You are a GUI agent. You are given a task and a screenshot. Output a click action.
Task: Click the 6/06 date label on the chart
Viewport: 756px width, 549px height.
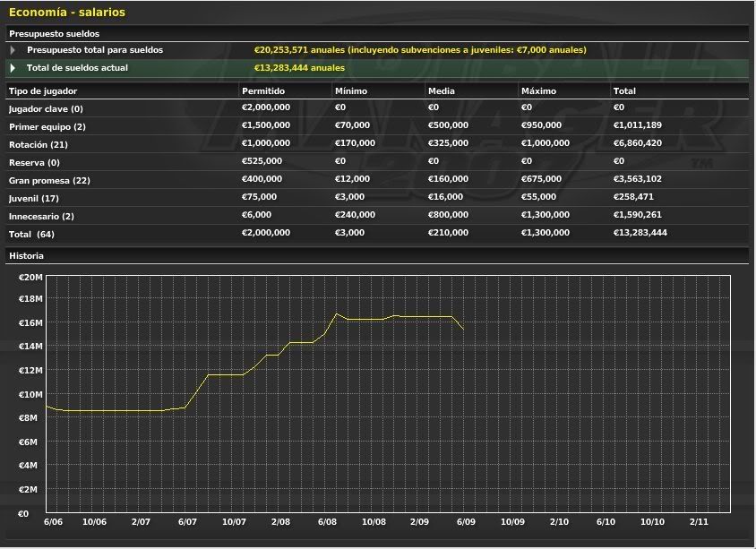point(53,522)
